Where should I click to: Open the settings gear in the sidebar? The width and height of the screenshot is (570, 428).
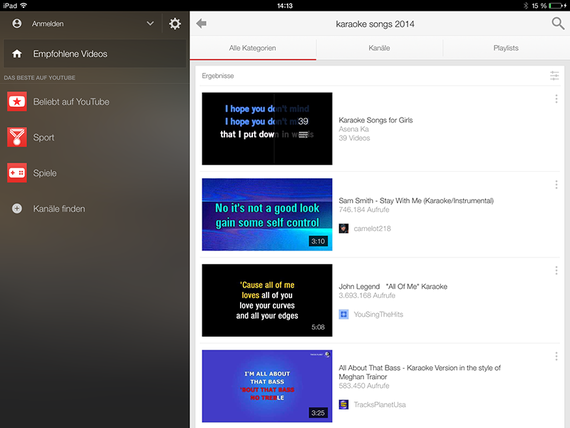click(x=174, y=24)
